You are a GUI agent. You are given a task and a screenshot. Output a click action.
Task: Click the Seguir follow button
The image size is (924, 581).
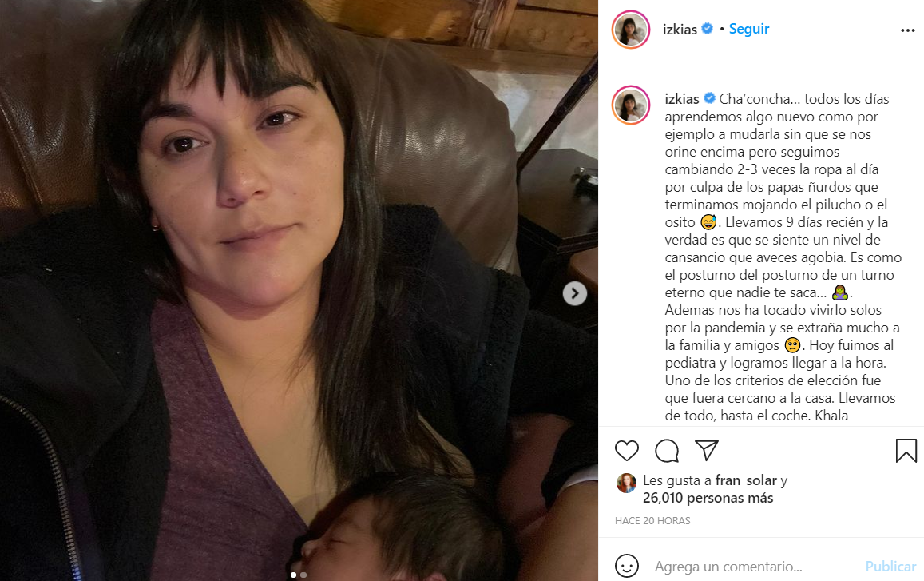(x=749, y=29)
